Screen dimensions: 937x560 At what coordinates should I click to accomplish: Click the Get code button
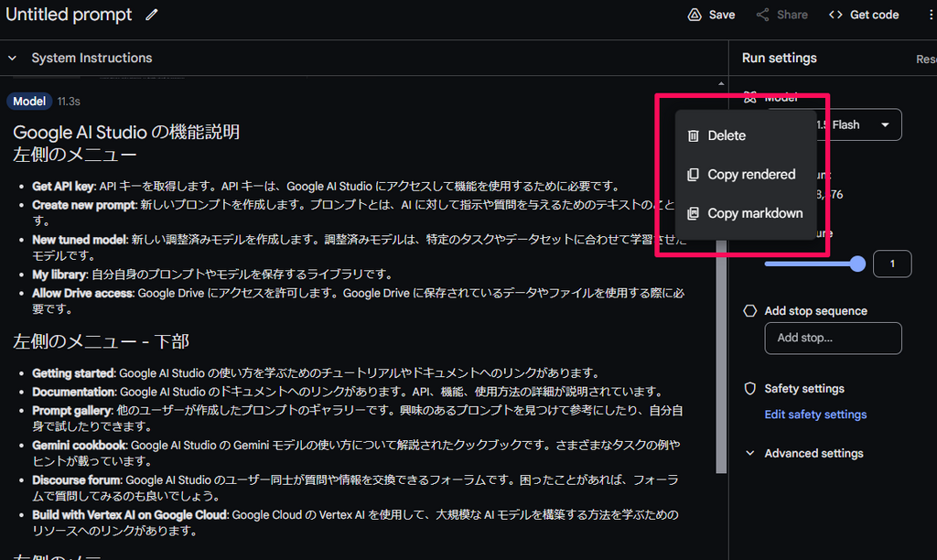[864, 15]
